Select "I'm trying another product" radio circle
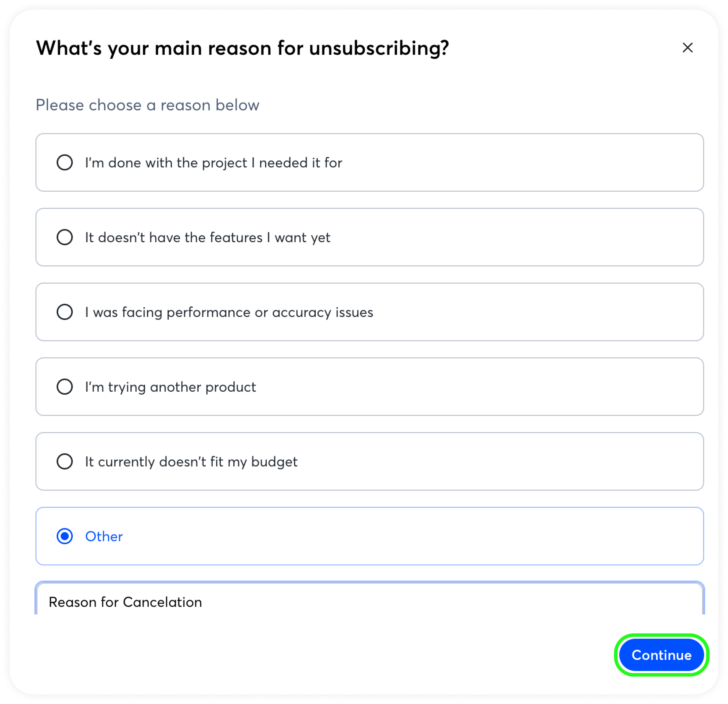This screenshot has height=704, width=728. click(x=65, y=386)
